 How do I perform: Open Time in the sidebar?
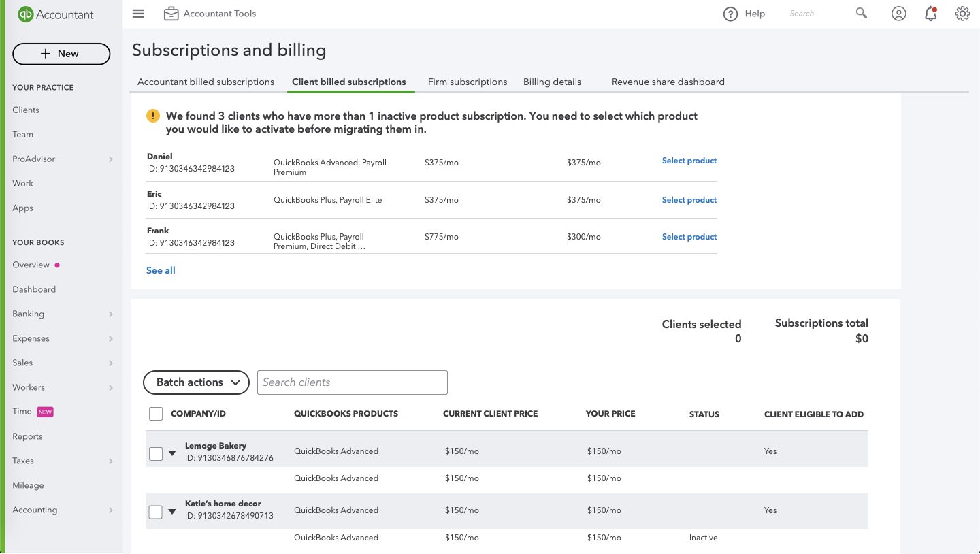coord(22,412)
